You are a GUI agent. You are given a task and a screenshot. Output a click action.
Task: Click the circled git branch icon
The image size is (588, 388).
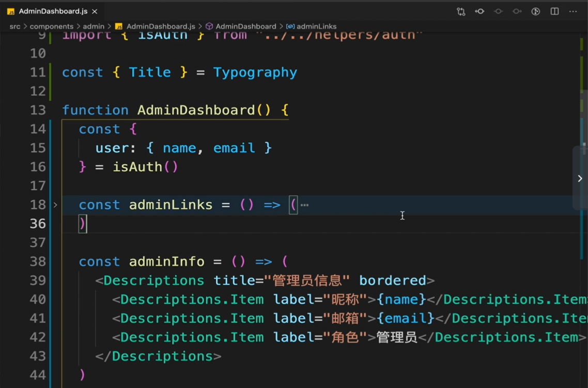click(x=535, y=12)
